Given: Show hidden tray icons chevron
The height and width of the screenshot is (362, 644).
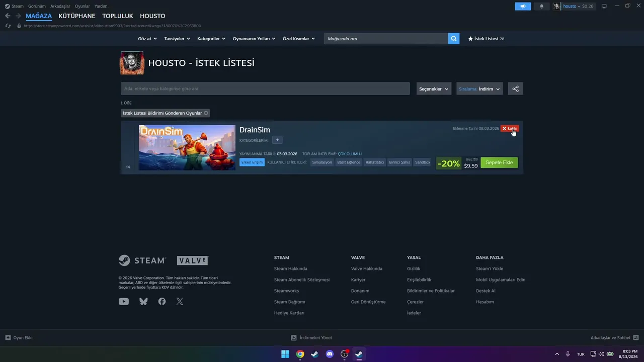Looking at the screenshot, I should pos(557,354).
